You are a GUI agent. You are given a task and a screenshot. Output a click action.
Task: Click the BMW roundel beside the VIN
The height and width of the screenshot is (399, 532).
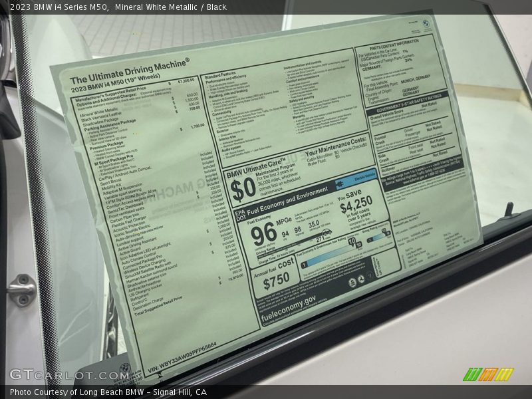click(124, 368)
